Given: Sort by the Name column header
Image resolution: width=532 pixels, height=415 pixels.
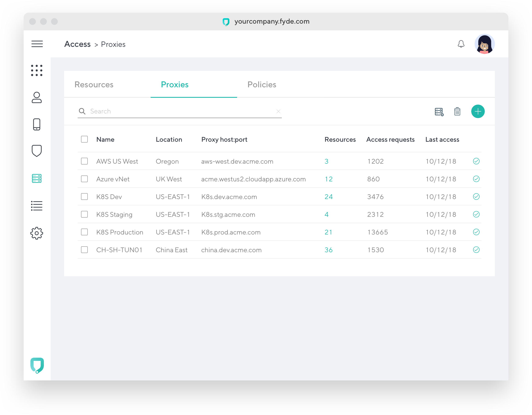Looking at the screenshot, I should [105, 140].
